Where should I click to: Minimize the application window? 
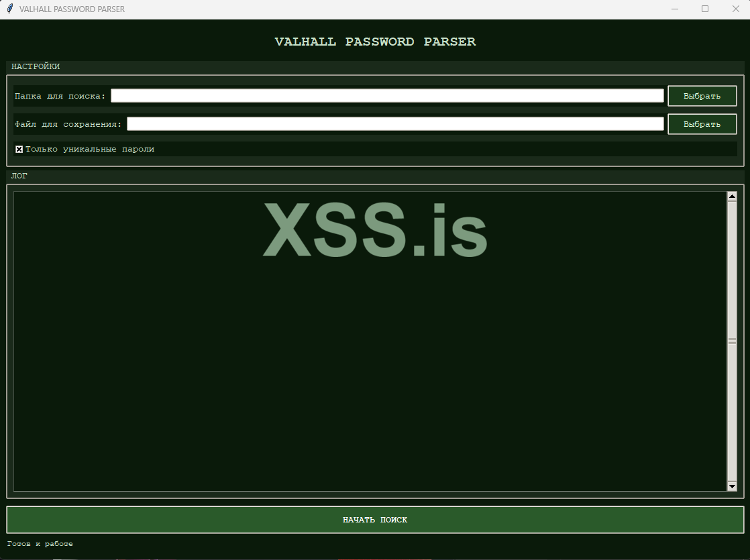coord(674,9)
